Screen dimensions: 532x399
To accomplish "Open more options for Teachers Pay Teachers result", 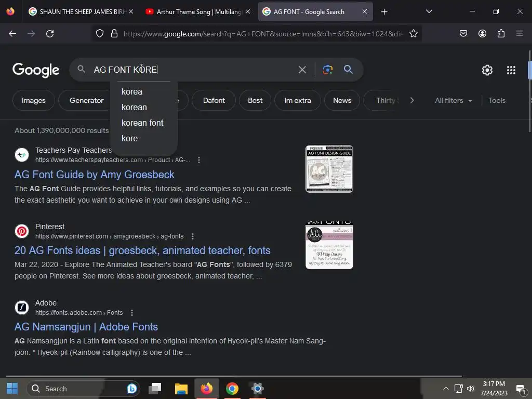I will click(x=199, y=160).
